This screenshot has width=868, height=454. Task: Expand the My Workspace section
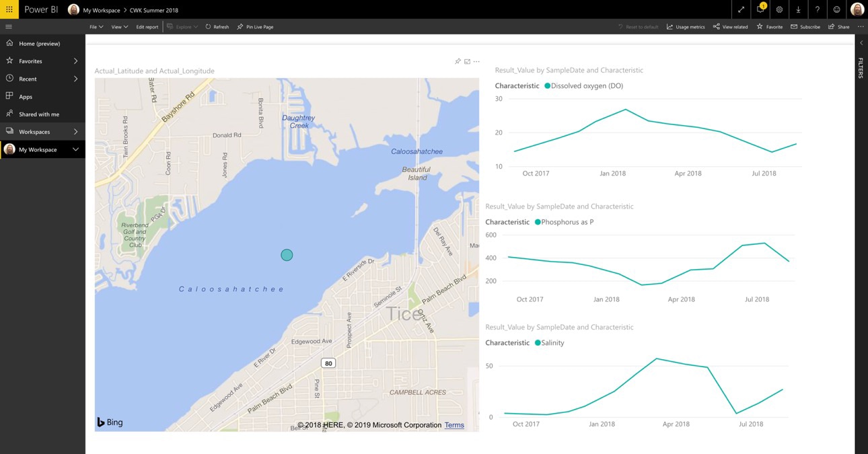coord(75,149)
